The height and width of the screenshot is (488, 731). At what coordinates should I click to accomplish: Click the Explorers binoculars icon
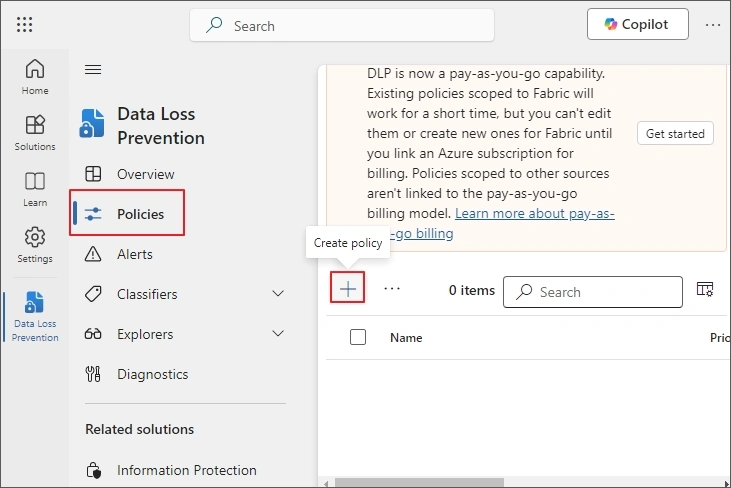93,334
